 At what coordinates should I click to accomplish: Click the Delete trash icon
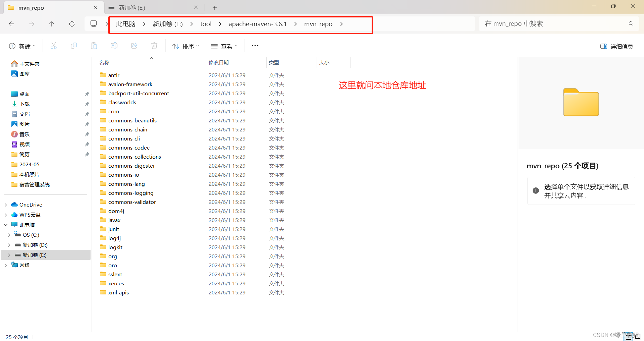154,46
